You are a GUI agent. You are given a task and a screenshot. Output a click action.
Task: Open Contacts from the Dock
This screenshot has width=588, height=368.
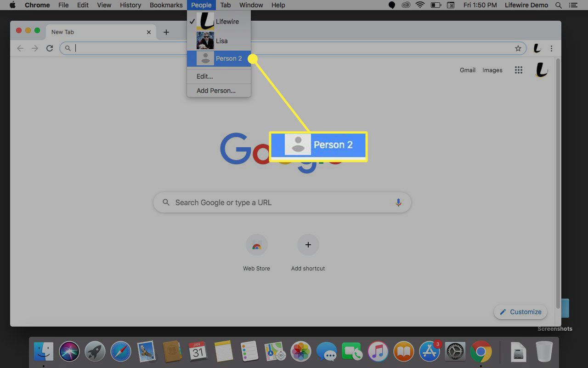pos(172,352)
